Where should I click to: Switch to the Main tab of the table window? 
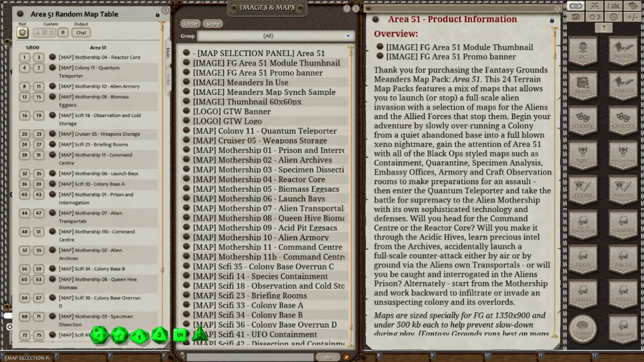(168, 53)
